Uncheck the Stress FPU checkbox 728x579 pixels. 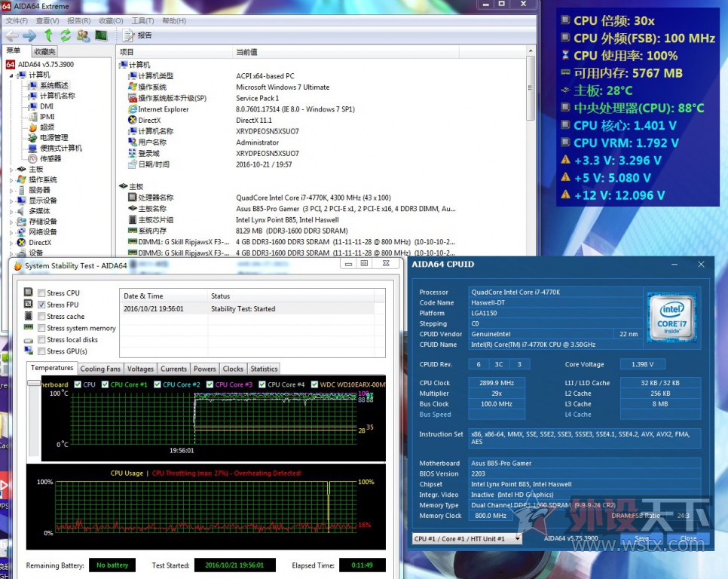(41, 305)
